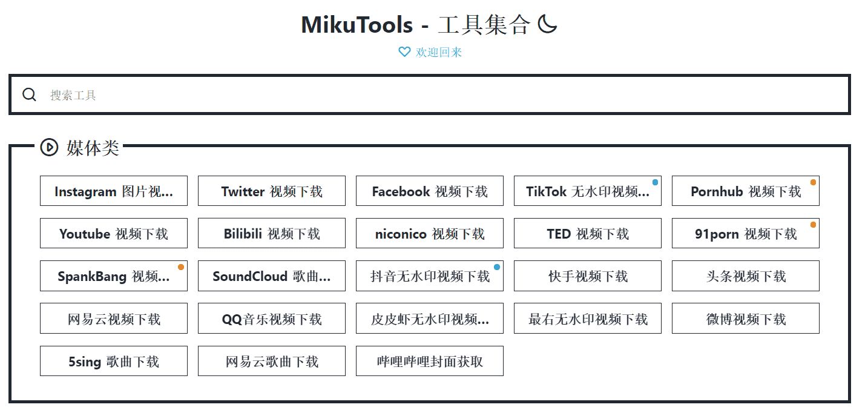Open the TED 视频下载 tool
Screen dimensions: 868x413
click(587, 234)
